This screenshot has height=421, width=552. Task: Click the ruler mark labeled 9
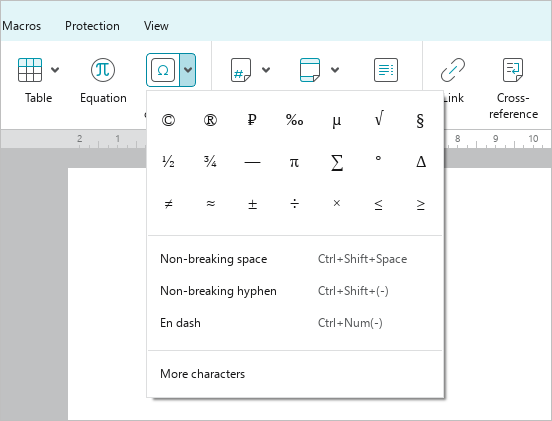(x=495, y=139)
